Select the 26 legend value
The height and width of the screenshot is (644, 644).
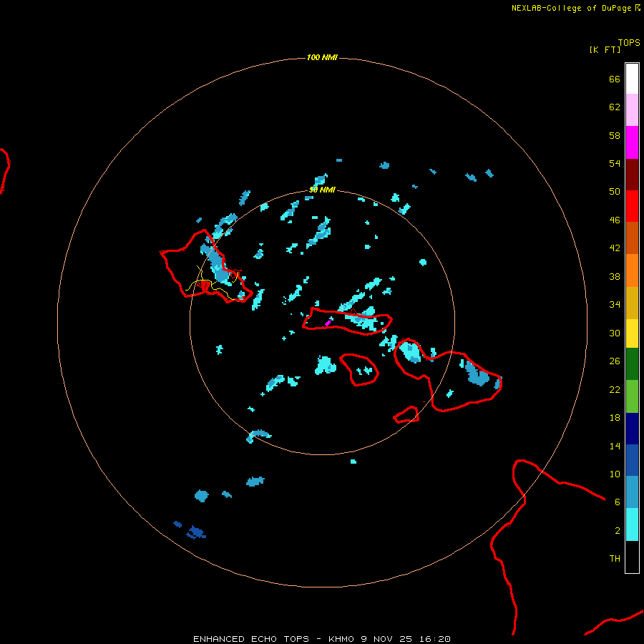(615, 361)
